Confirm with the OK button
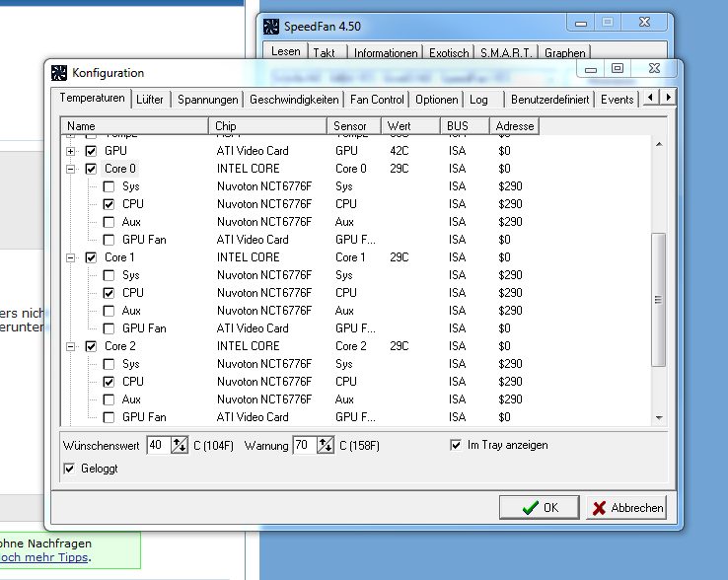The height and width of the screenshot is (580, 728). [539, 508]
